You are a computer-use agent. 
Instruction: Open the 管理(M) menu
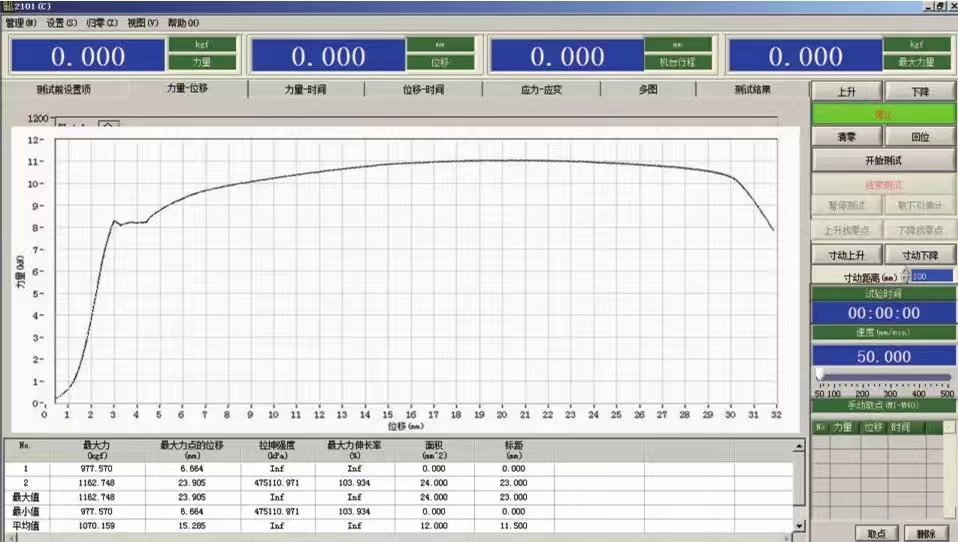[22, 22]
